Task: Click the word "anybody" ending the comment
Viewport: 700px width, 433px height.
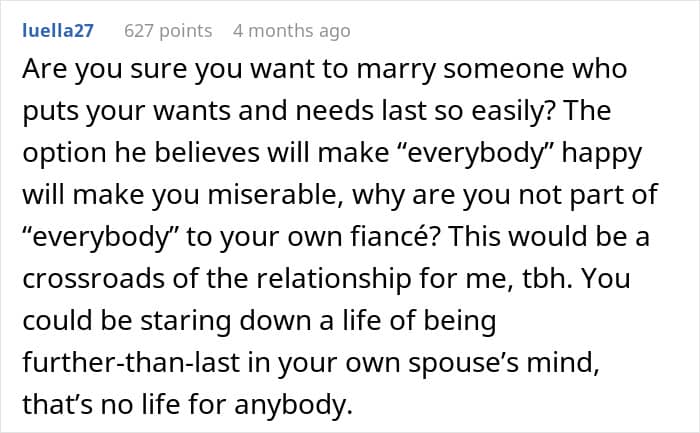Action: tap(293, 405)
